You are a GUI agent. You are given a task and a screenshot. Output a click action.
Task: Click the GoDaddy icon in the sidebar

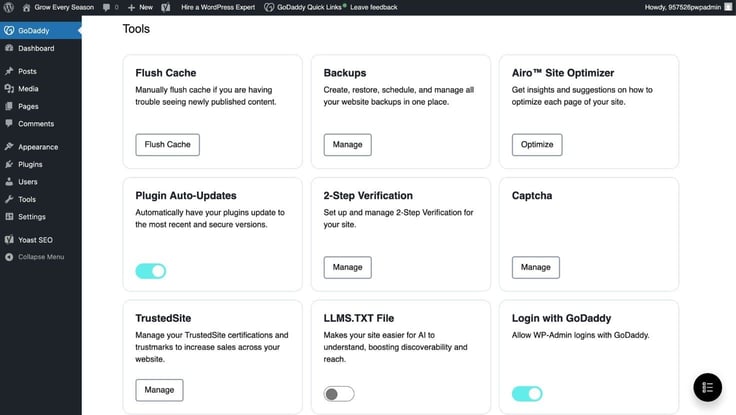9,31
